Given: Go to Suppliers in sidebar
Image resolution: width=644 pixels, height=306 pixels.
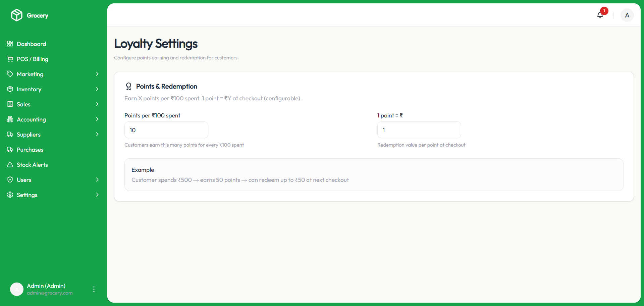Looking at the screenshot, I should point(29,135).
